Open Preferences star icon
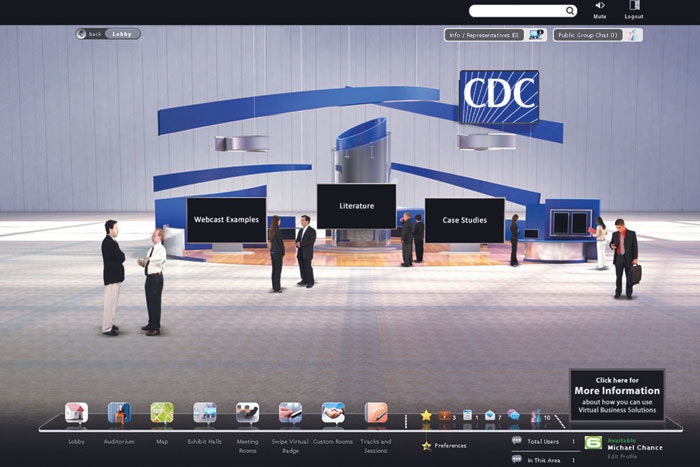This screenshot has height=467, width=700. 426,446
